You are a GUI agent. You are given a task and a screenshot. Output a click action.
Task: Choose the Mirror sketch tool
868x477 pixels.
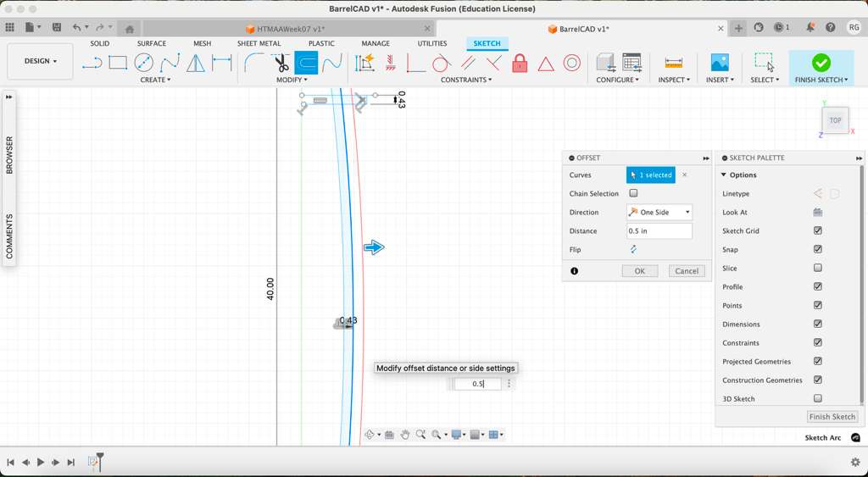[x=196, y=63]
